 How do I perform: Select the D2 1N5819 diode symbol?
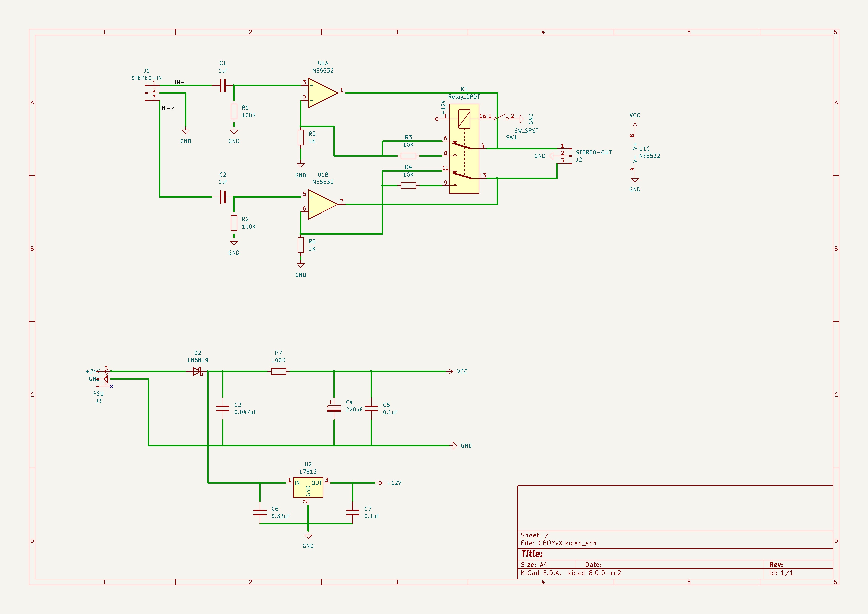pyautogui.click(x=197, y=372)
